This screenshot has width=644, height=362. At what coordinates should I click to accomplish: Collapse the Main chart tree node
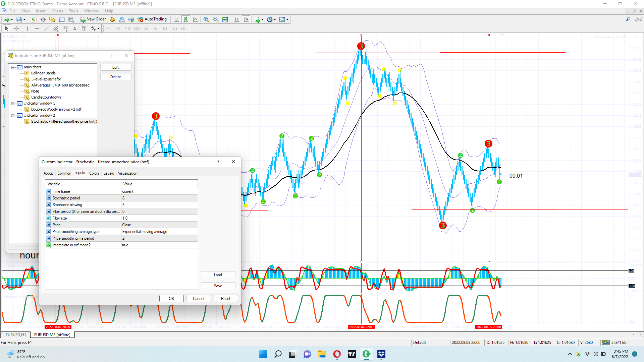click(x=13, y=67)
